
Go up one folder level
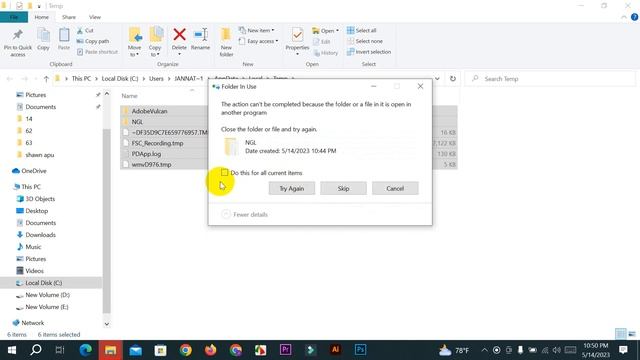pos(46,79)
